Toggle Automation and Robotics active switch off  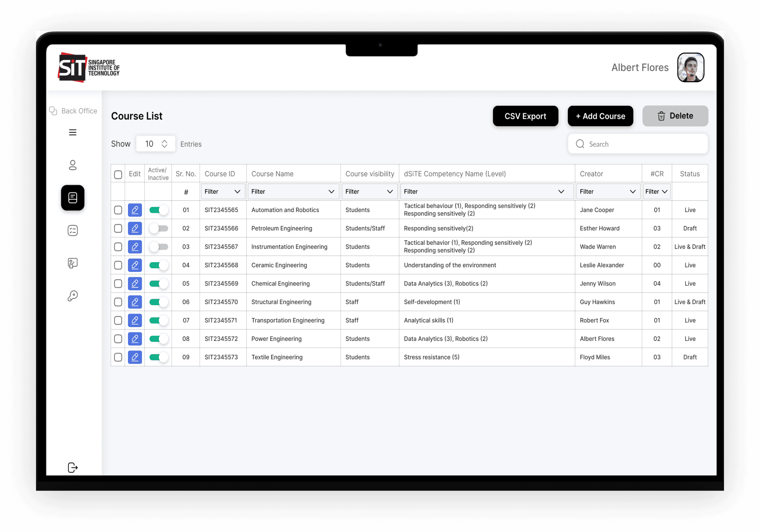pos(158,210)
